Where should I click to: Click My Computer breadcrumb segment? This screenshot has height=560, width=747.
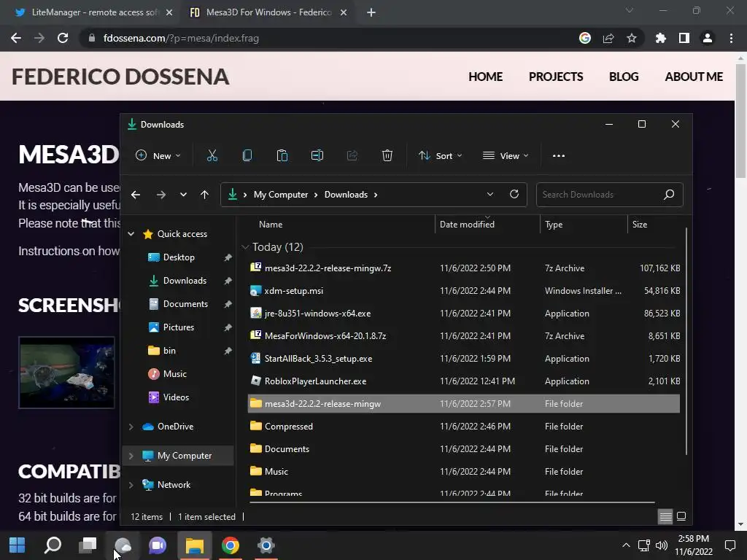[281, 195]
